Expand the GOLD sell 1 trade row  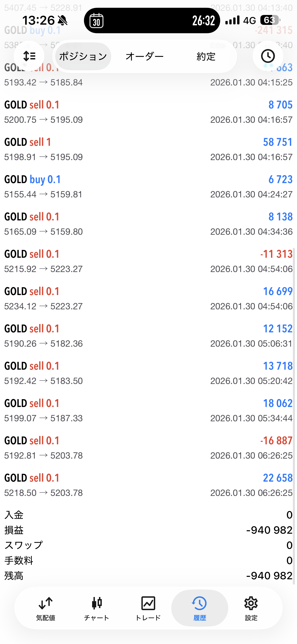pos(148,149)
